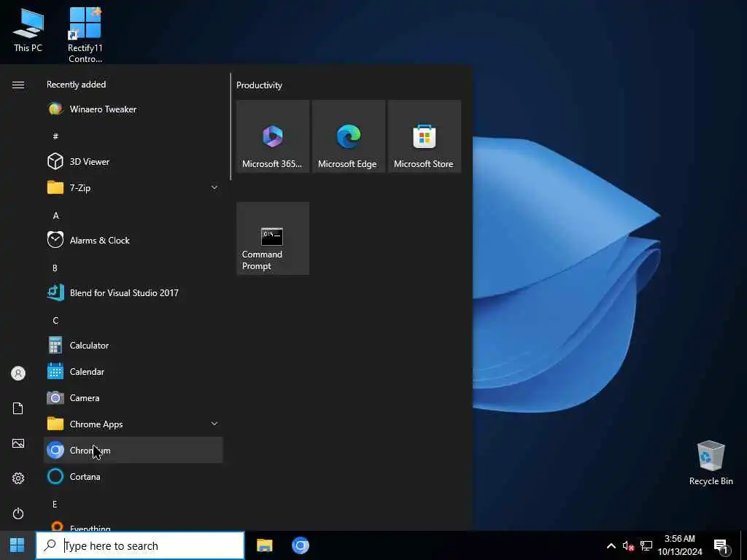Open Microsoft 365 tile
Screen dimensions: 747x560
pos(273,136)
